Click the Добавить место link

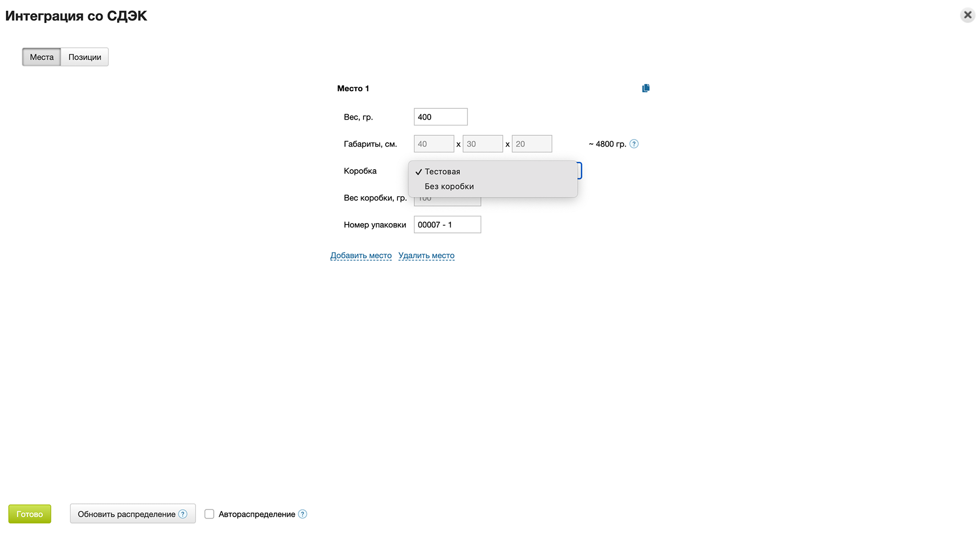coord(361,255)
